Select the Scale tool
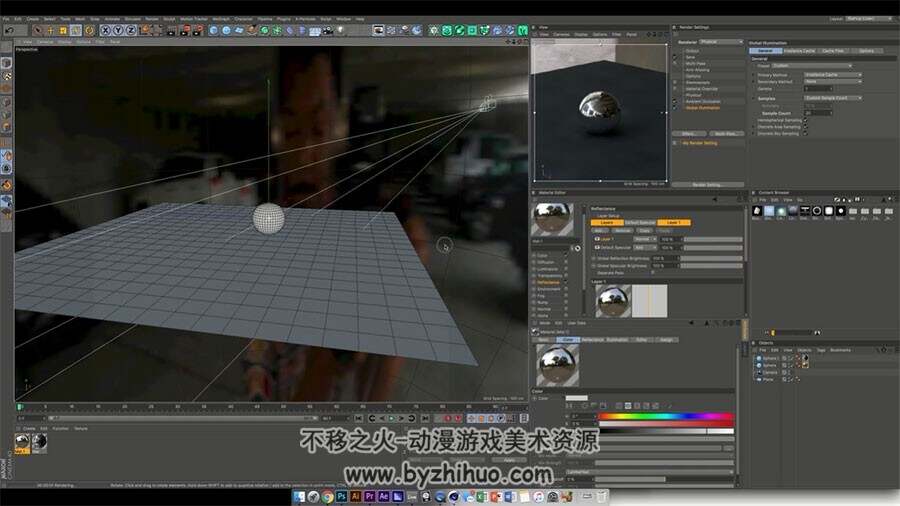 (x=63, y=30)
